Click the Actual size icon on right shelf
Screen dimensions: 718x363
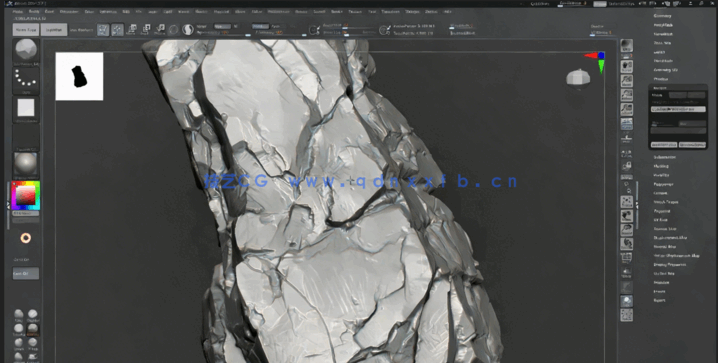[x=626, y=95]
